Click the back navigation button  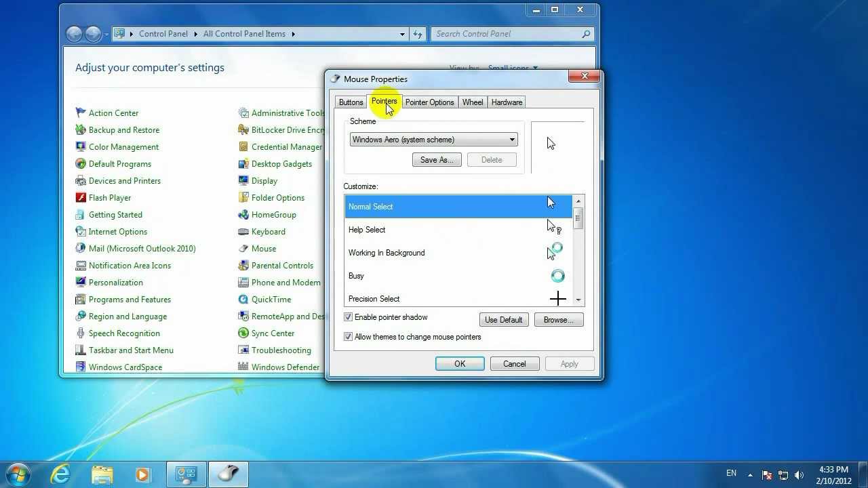pos(75,34)
